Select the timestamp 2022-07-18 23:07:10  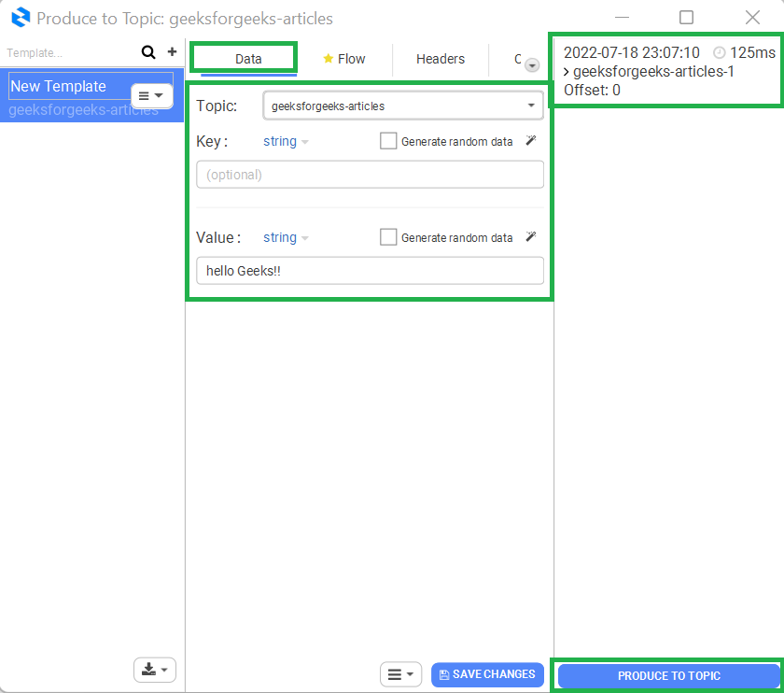pos(632,52)
